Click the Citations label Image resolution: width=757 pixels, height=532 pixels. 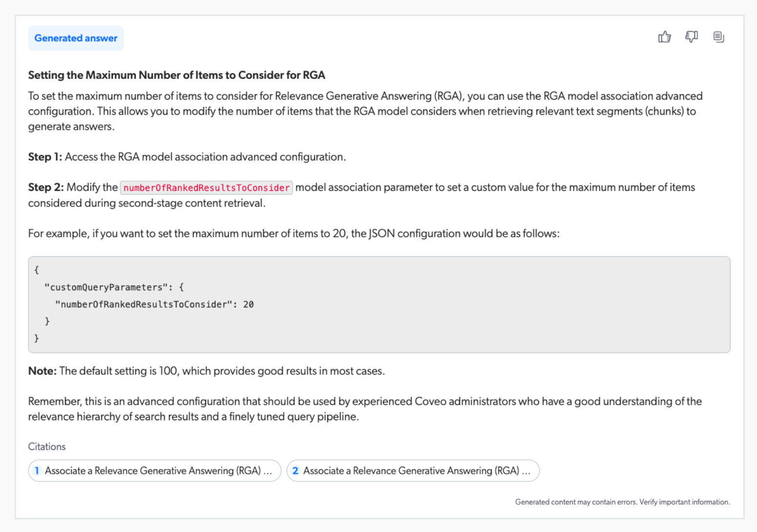pyautogui.click(x=47, y=447)
